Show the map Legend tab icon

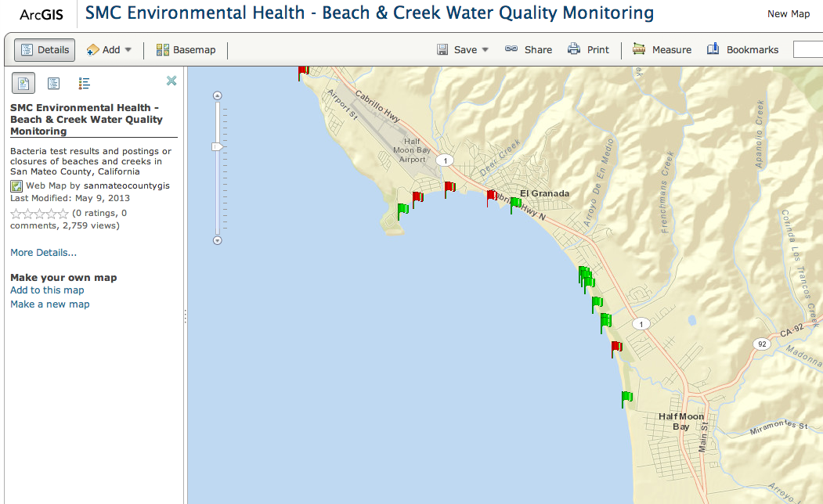tap(84, 83)
